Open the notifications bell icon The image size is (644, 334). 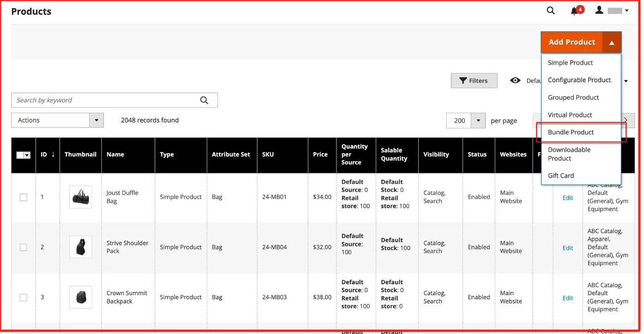575,11
